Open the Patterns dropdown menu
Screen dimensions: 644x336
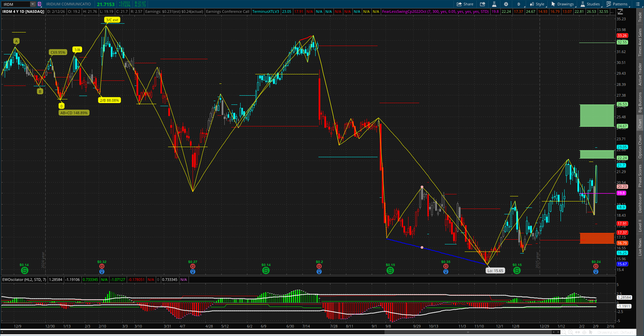[617, 4]
